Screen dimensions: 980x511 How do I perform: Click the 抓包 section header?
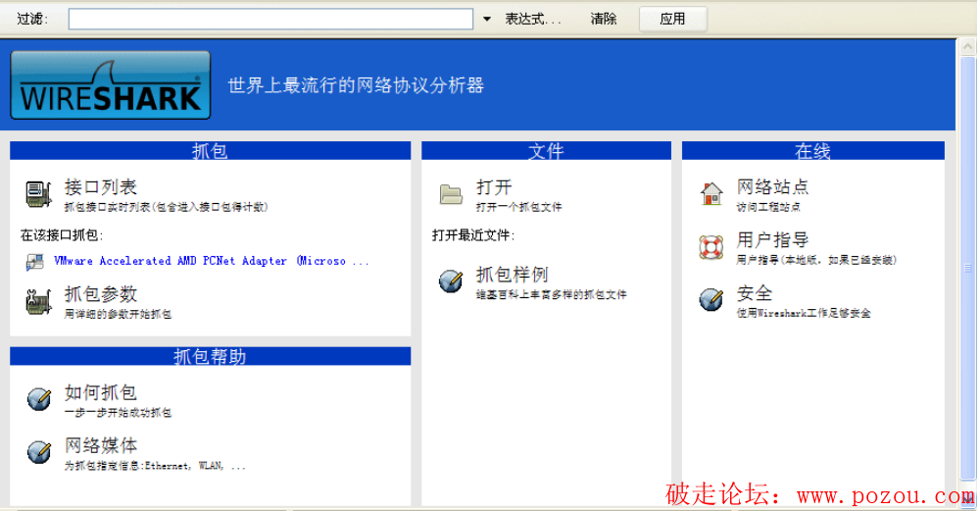coord(210,151)
